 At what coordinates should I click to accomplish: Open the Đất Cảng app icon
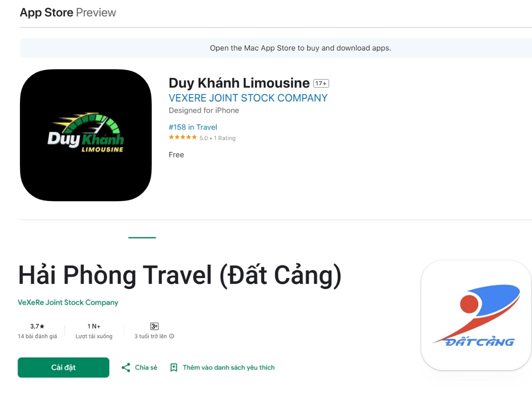[x=476, y=315]
